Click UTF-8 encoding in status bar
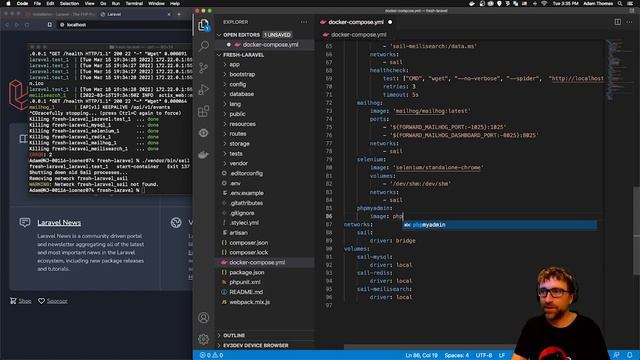The image size is (640, 360). [484, 355]
